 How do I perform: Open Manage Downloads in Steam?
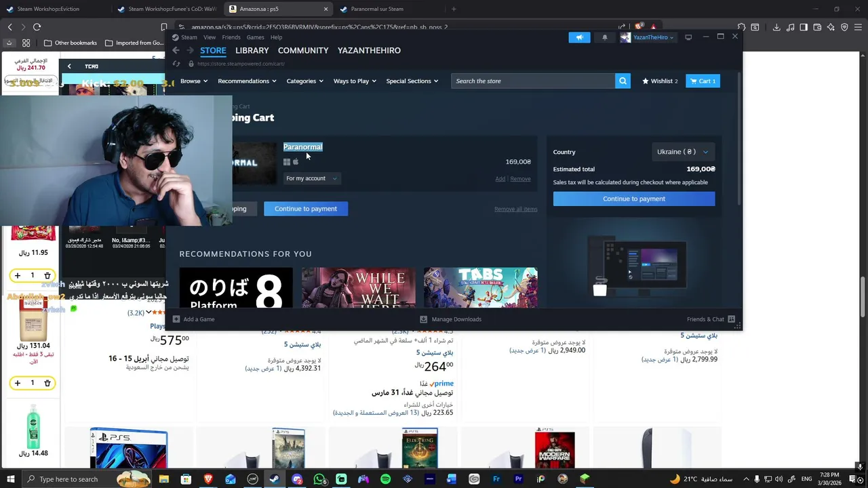click(x=450, y=319)
